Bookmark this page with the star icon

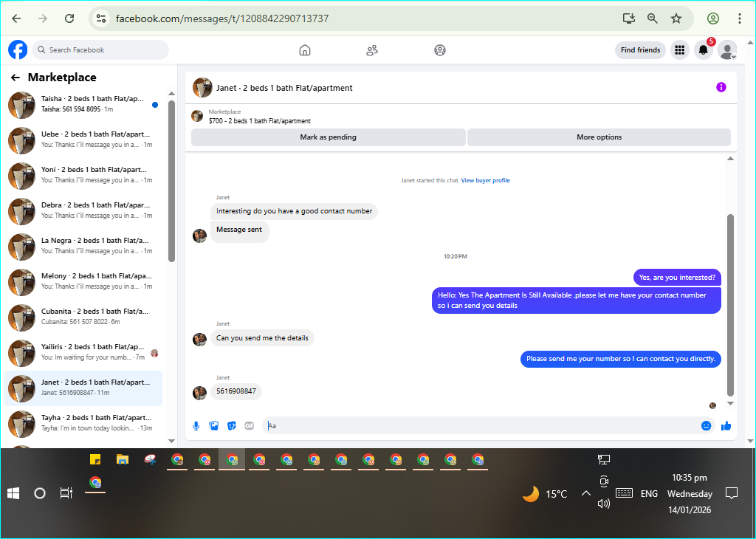pyautogui.click(x=676, y=18)
